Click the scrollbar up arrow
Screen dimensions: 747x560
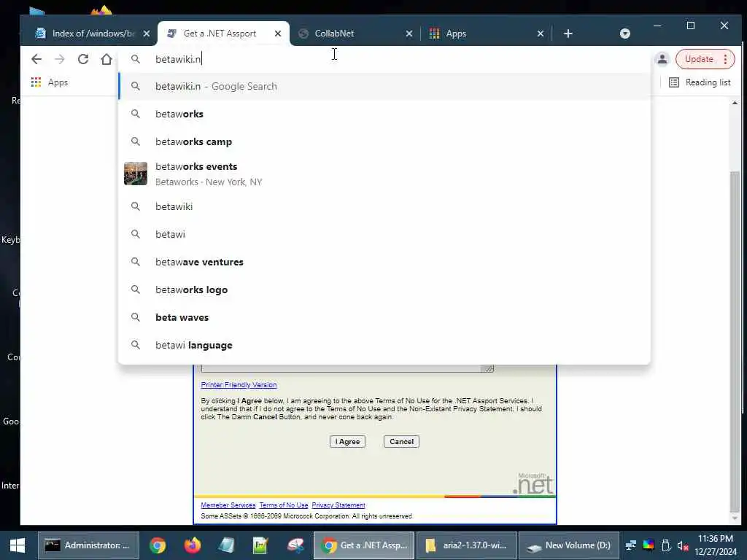coord(735,103)
